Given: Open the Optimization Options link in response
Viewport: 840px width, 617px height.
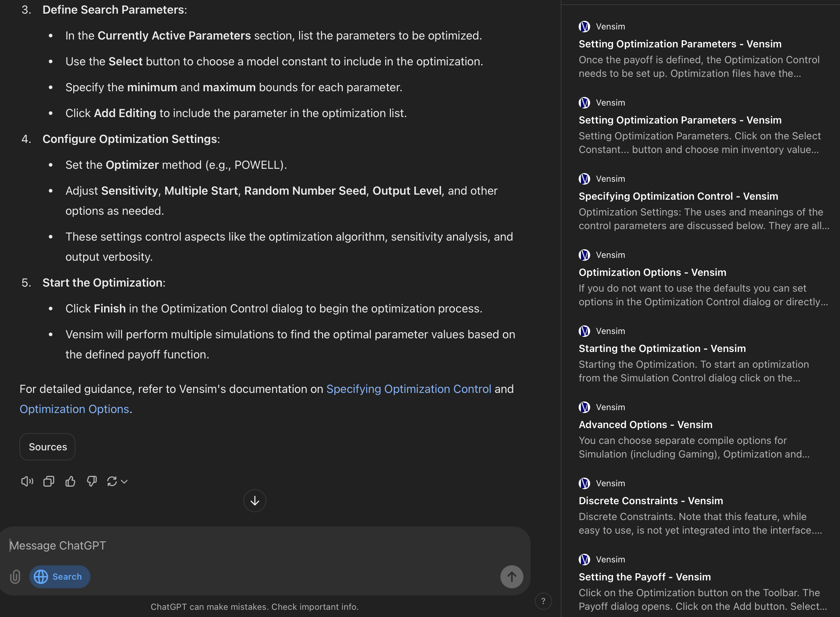Looking at the screenshot, I should (74, 409).
